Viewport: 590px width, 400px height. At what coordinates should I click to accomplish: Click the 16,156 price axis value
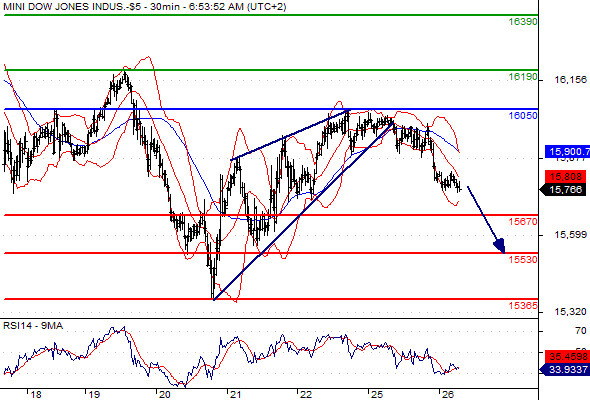point(570,79)
